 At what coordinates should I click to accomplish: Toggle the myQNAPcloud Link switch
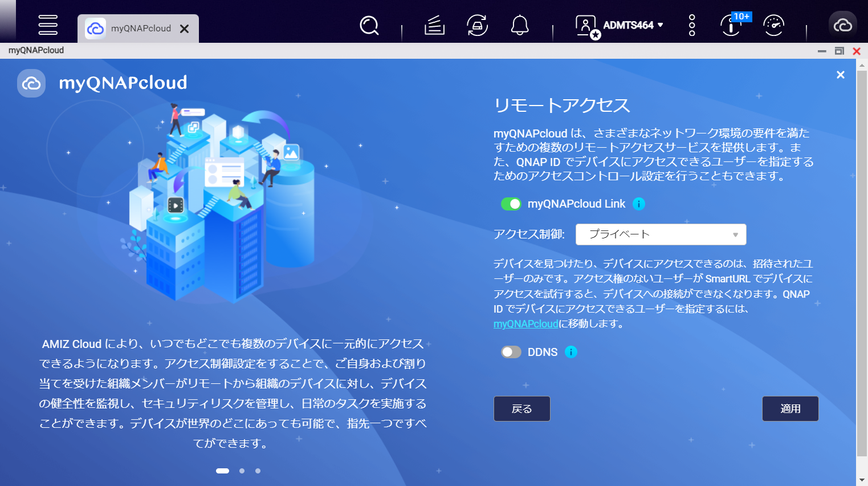tap(511, 204)
